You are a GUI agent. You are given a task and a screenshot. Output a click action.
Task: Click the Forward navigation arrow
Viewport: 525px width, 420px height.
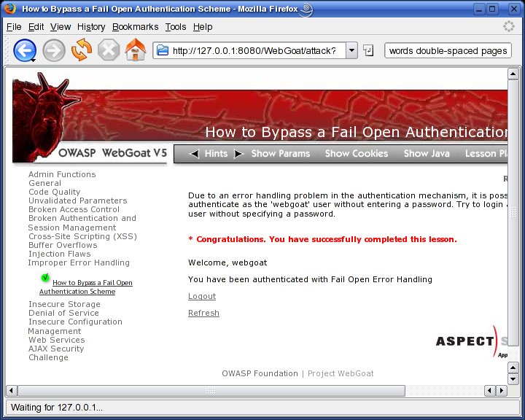54,50
